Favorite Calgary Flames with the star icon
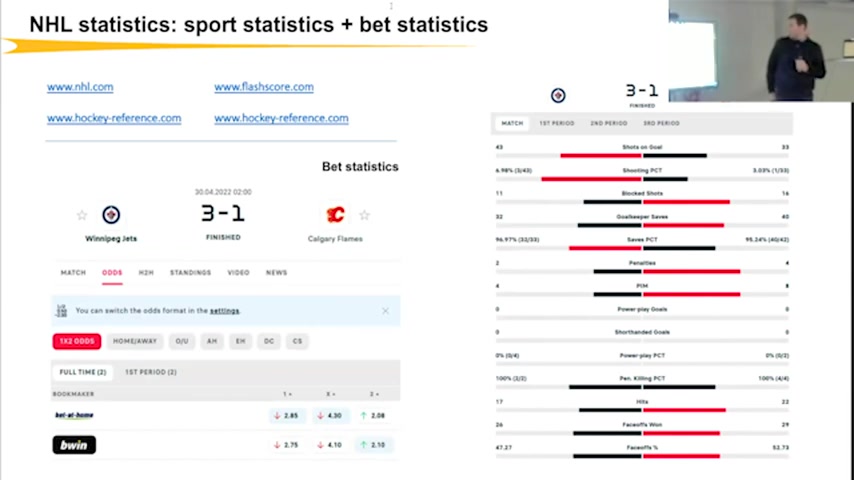This screenshot has height=480, width=854. point(364,215)
